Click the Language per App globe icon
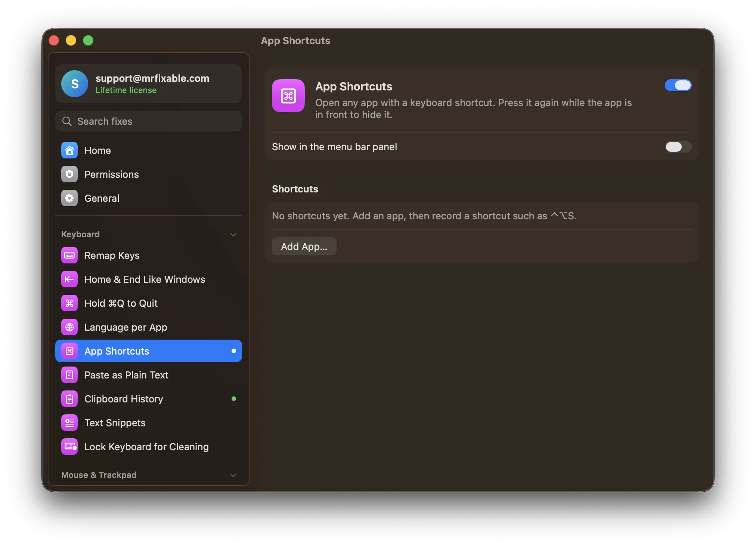756x547 pixels. pos(69,327)
